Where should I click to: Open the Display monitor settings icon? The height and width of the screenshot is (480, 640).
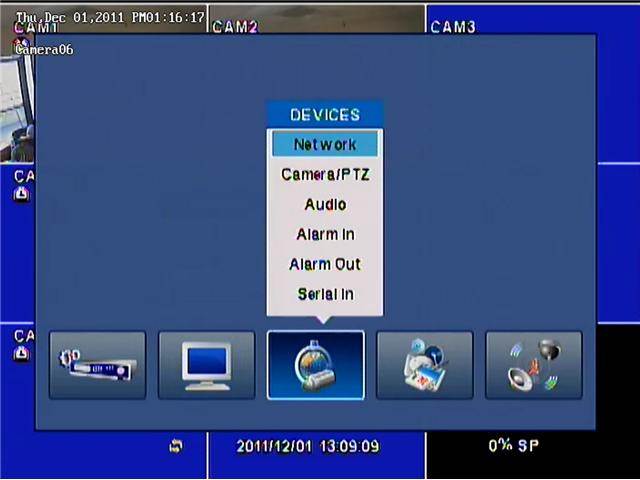pos(207,365)
